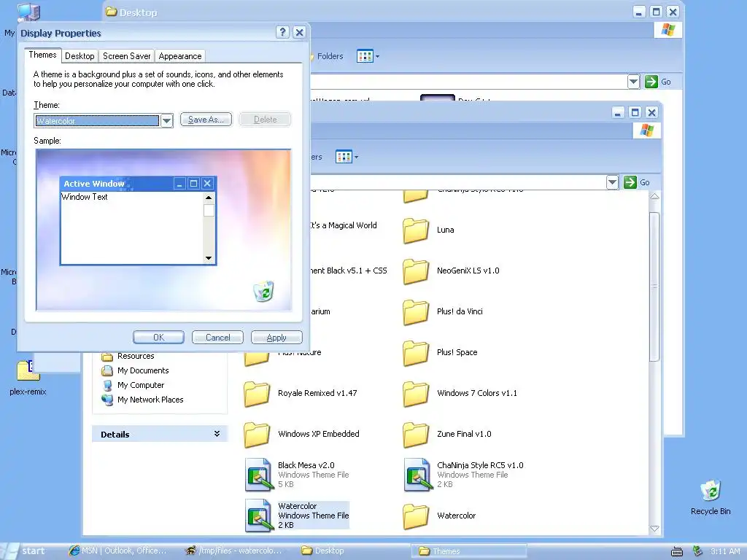
Task: Open the Screen Saver tab
Action: click(127, 55)
